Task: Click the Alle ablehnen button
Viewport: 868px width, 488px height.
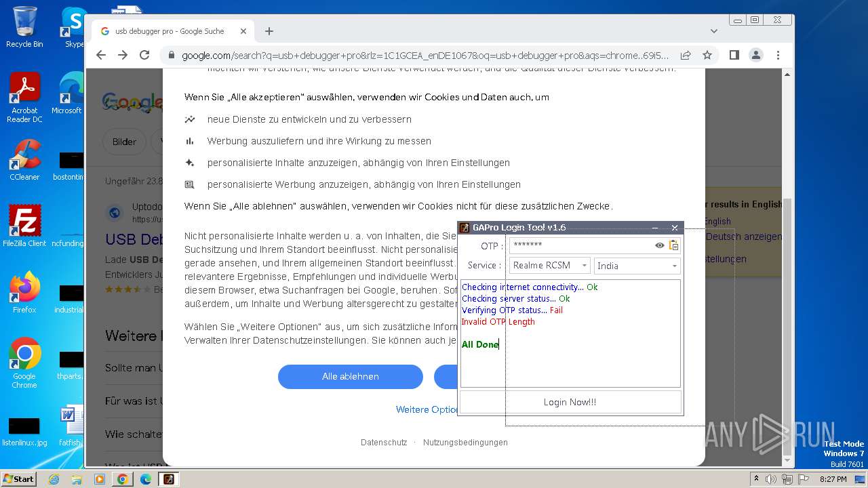Action: click(x=351, y=377)
